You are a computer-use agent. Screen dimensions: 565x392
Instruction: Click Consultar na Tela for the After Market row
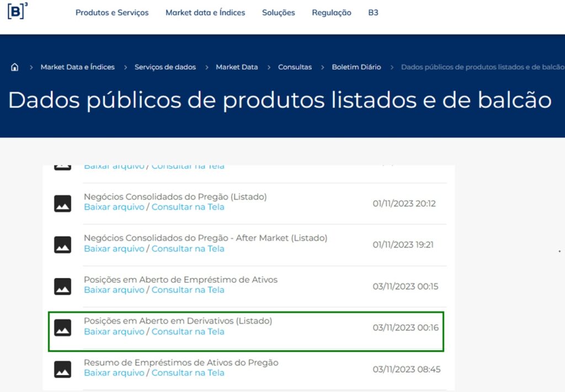click(x=188, y=248)
